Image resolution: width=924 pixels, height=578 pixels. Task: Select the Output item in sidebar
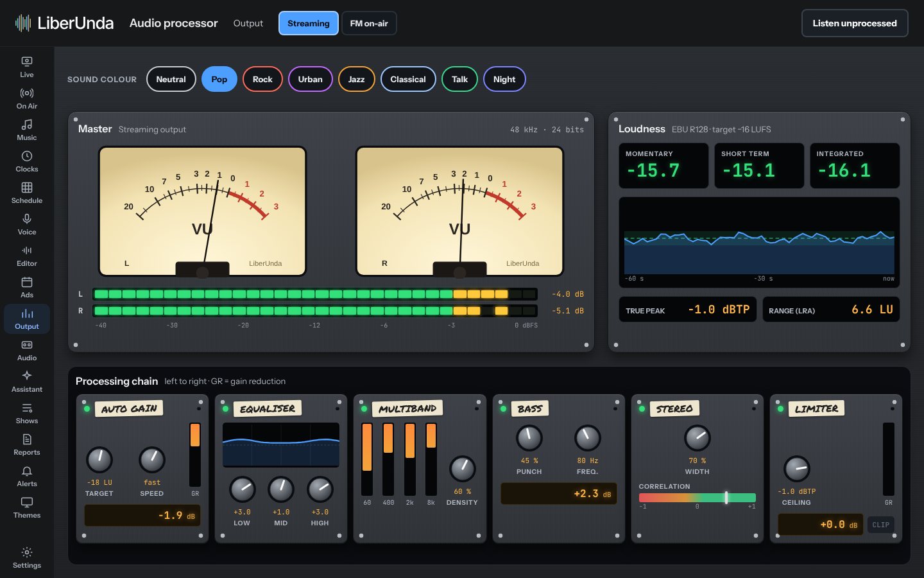click(27, 319)
